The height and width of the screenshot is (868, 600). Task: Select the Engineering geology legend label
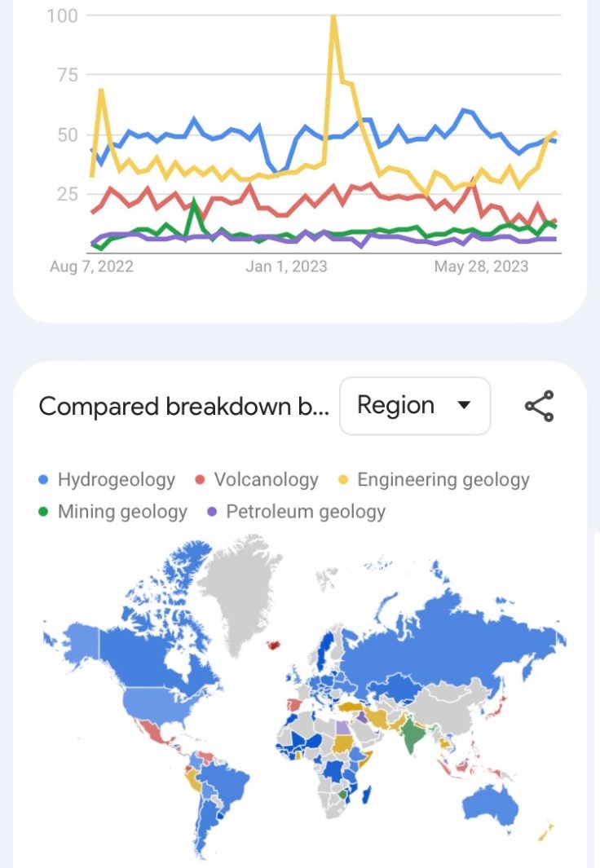tap(443, 480)
